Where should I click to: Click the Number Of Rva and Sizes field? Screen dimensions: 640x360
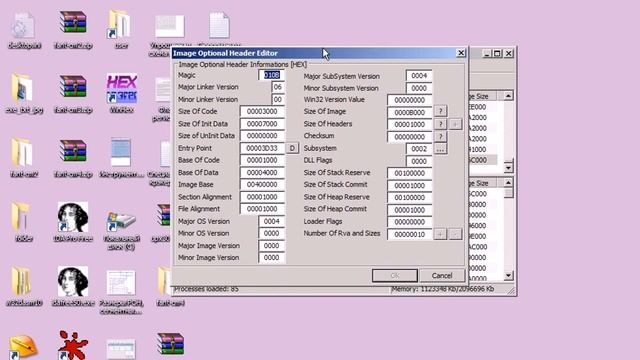[409, 234]
